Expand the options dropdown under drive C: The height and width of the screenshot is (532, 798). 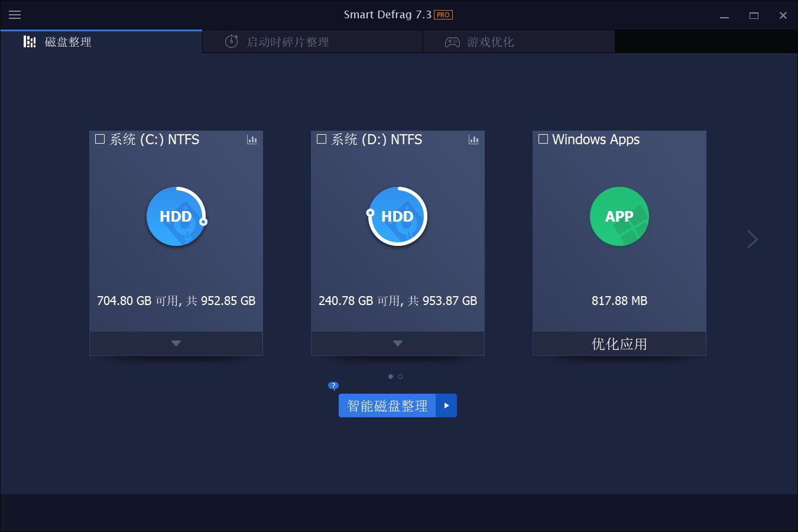pyautogui.click(x=176, y=343)
